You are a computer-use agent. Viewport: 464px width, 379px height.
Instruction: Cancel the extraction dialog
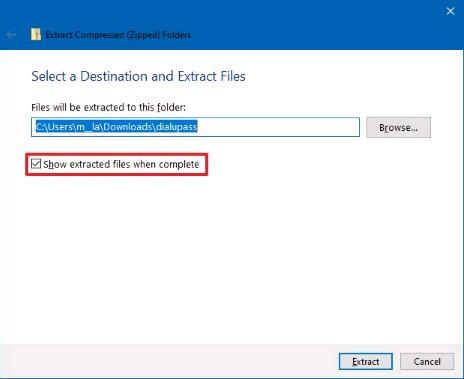click(427, 362)
